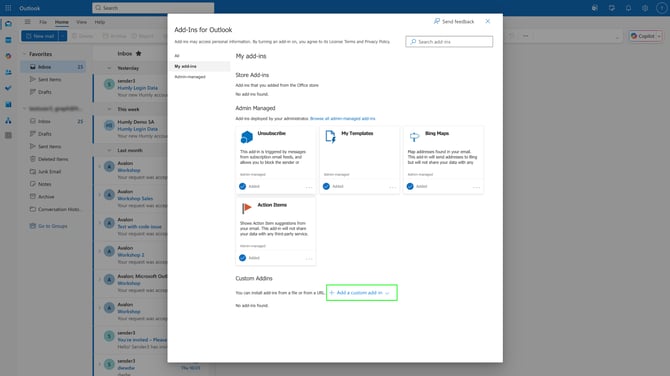Open Avalon Workshop Sales email

130,198
